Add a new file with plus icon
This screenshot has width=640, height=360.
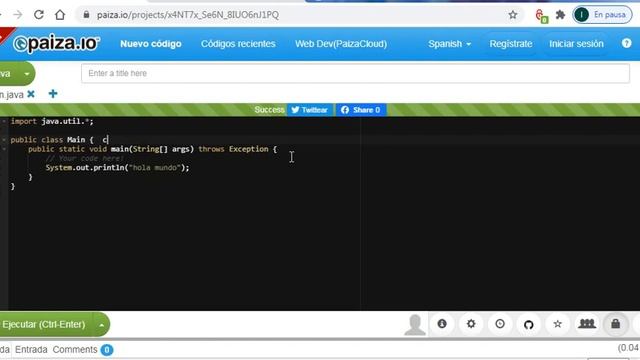click(x=53, y=94)
